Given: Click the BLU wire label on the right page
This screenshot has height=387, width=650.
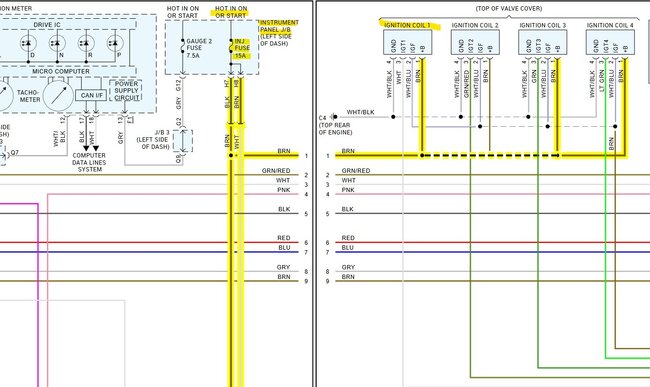Looking at the screenshot, I should [x=347, y=248].
